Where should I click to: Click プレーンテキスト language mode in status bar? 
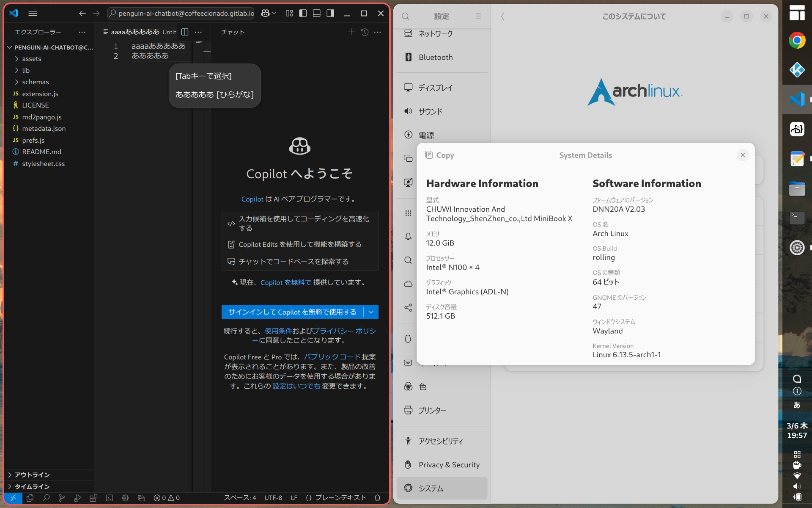click(340, 498)
